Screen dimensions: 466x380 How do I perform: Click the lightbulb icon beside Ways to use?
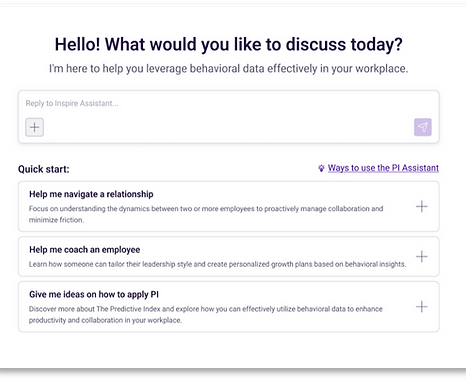pyautogui.click(x=321, y=168)
